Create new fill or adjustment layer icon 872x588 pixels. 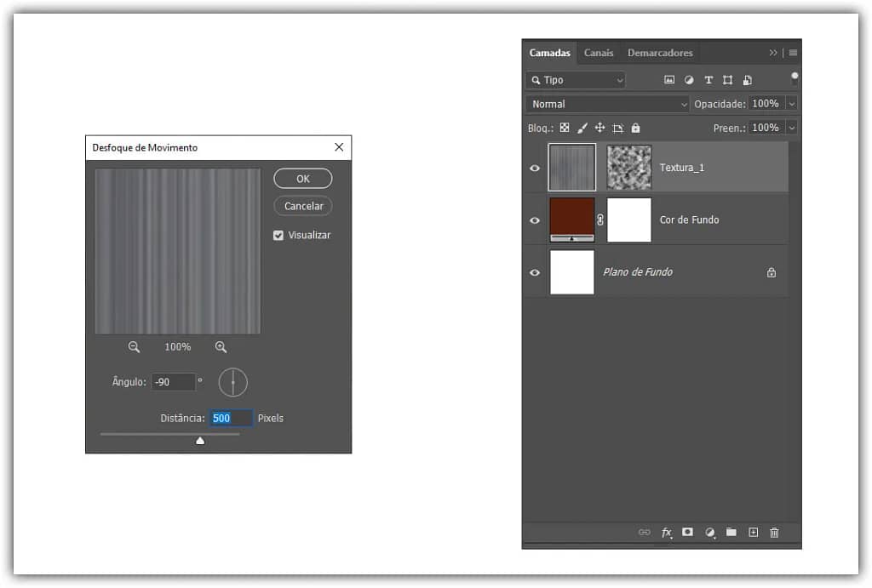709,533
